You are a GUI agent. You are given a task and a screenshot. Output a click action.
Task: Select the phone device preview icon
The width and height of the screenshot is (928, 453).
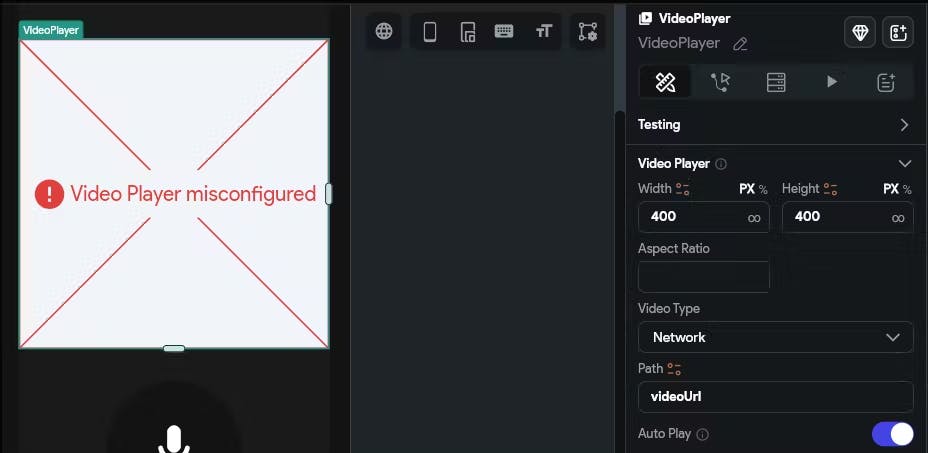click(430, 31)
